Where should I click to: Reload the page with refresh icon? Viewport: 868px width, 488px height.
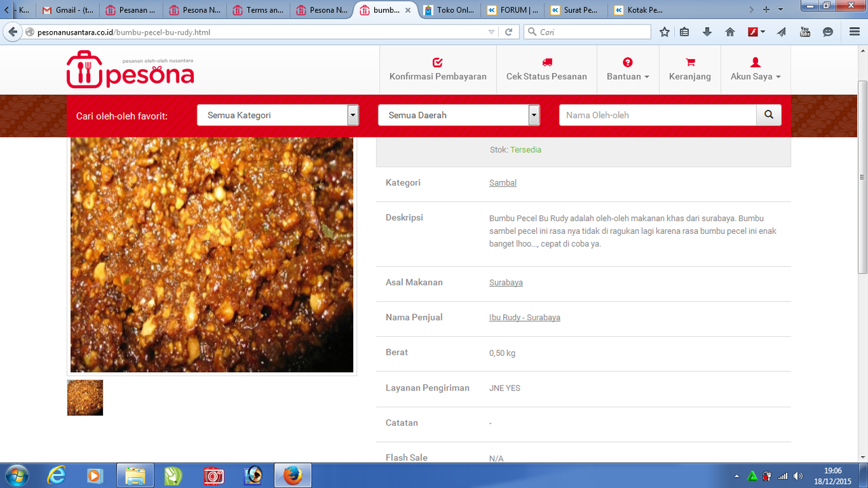pyautogui.click(x=509, y=32)
